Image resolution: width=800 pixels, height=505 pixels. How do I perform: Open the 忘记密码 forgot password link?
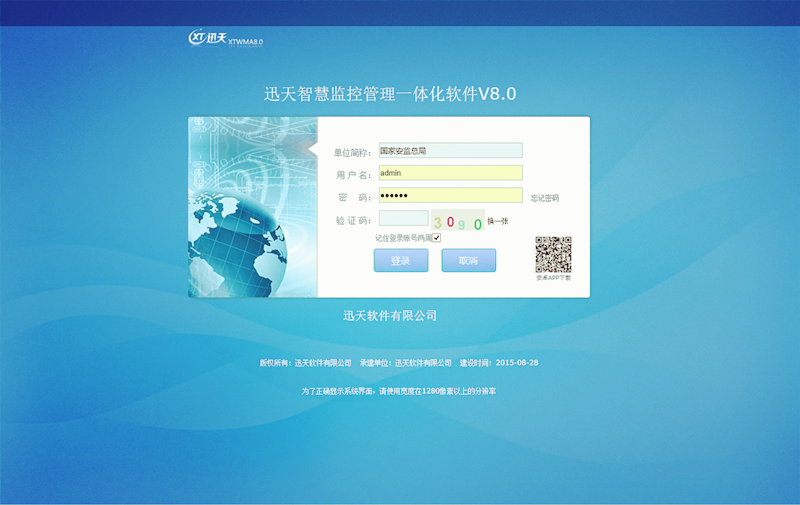tap(545, 198)
